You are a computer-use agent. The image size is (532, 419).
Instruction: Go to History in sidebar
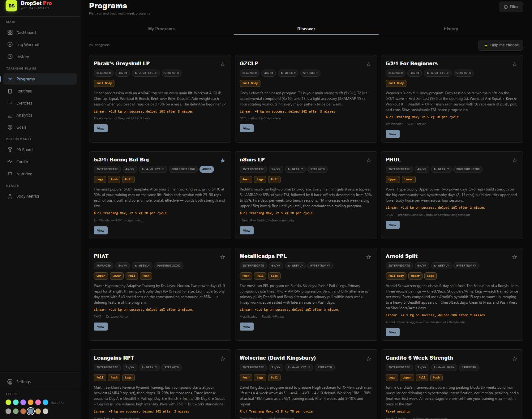point(40,57)
